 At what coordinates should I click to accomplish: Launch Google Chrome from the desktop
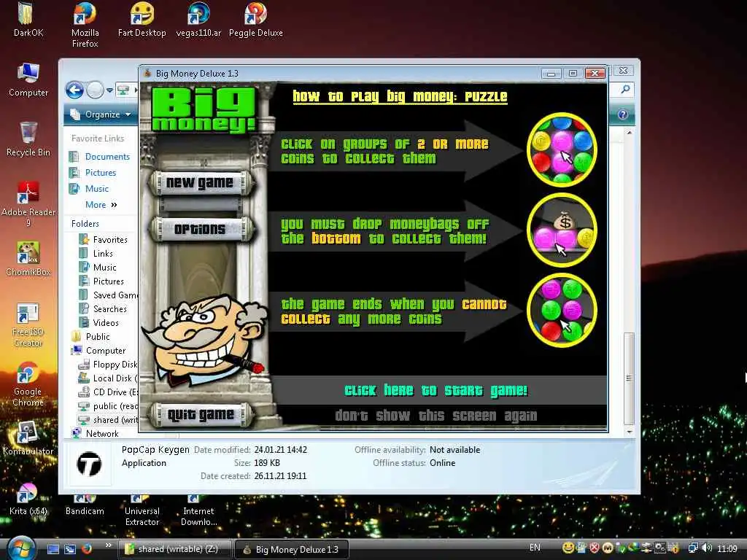[28, 384]
